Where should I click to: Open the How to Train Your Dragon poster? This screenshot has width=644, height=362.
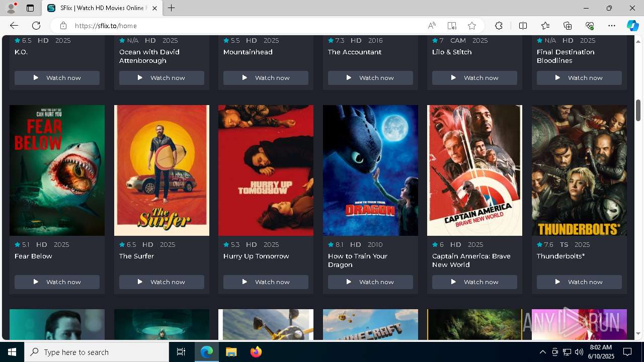coord(370,170)
